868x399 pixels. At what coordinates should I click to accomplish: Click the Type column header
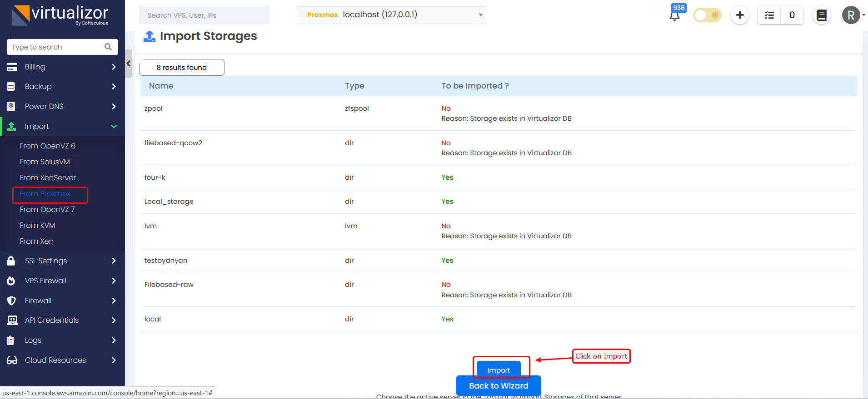point(354,86)
